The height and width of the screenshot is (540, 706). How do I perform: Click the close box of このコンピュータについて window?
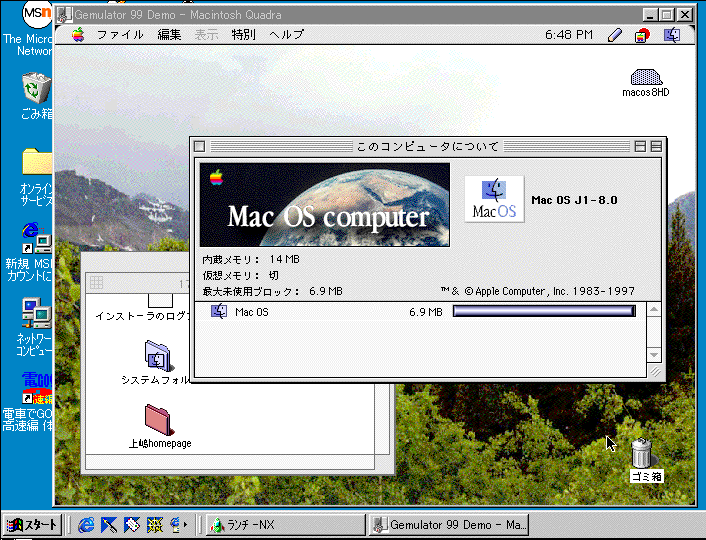click(199, 146)
